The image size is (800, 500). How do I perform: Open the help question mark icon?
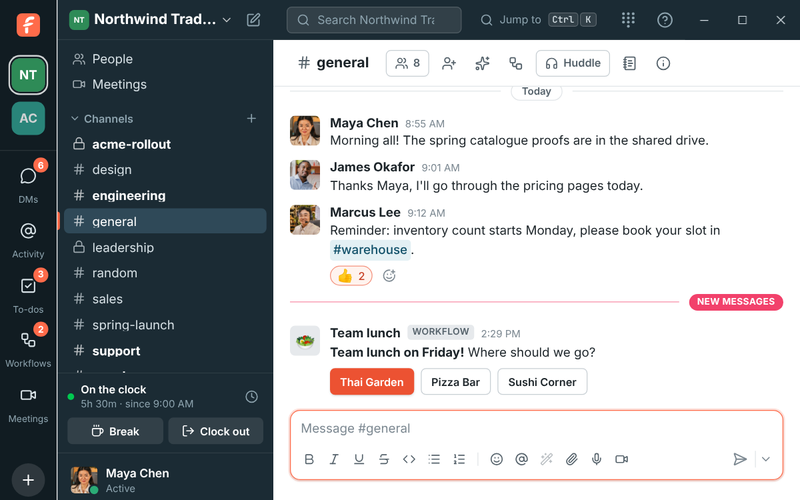point(664,20)
